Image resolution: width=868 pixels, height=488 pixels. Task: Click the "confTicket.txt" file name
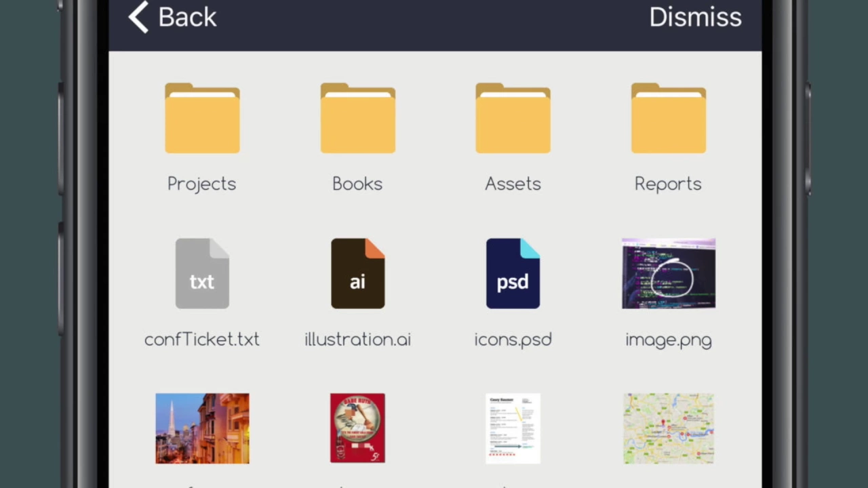[x=202, y=339]
